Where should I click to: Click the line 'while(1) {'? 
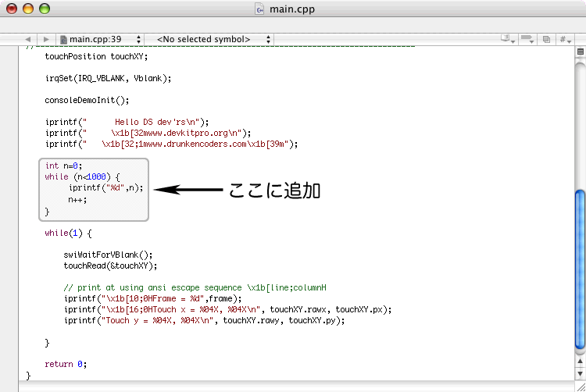click(x=68, y=233)
